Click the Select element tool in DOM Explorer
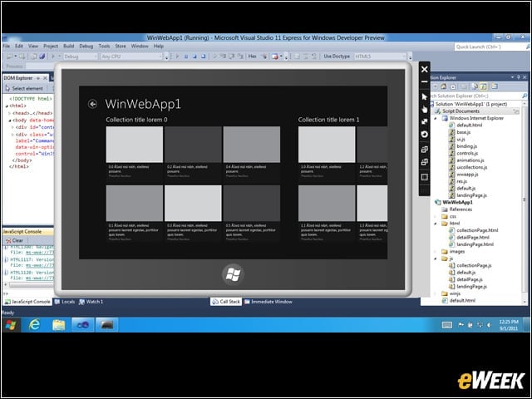 24,89
